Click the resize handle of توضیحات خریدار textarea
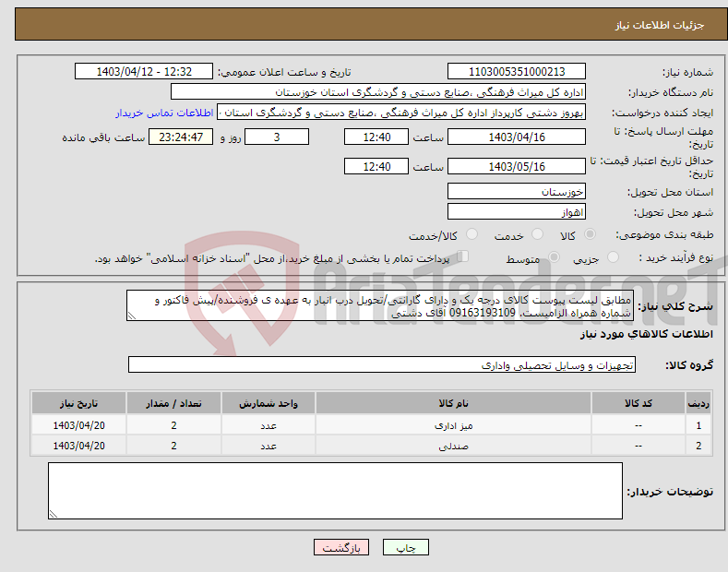This screenshot has width=728, height=572. point(54,514)
